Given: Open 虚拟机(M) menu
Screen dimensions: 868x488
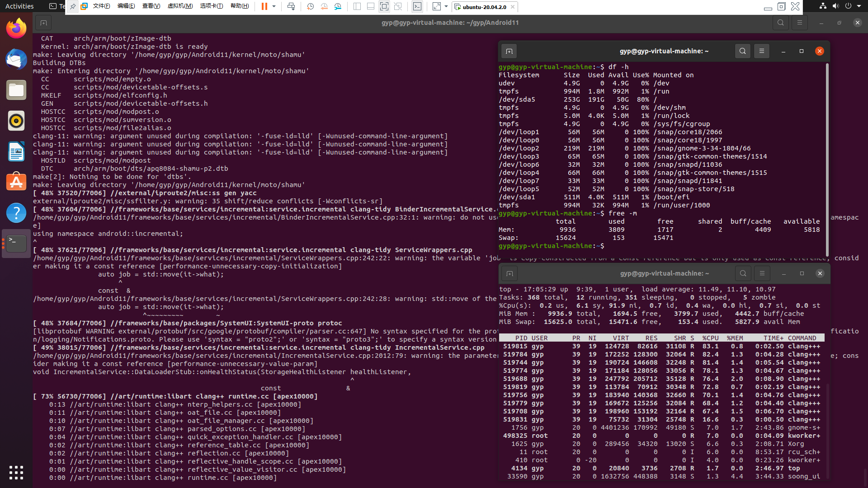Looking at the screenshot, I should (x=180, y=6).
